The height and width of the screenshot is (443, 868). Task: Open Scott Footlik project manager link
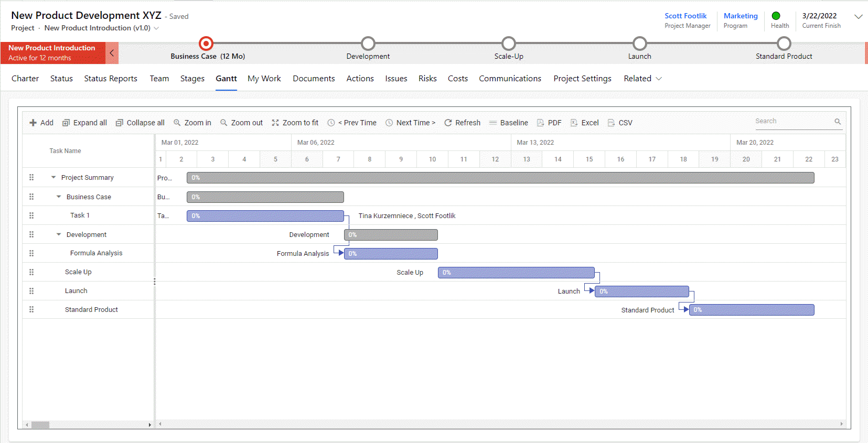pyautogui.click(x=685, y=16)
